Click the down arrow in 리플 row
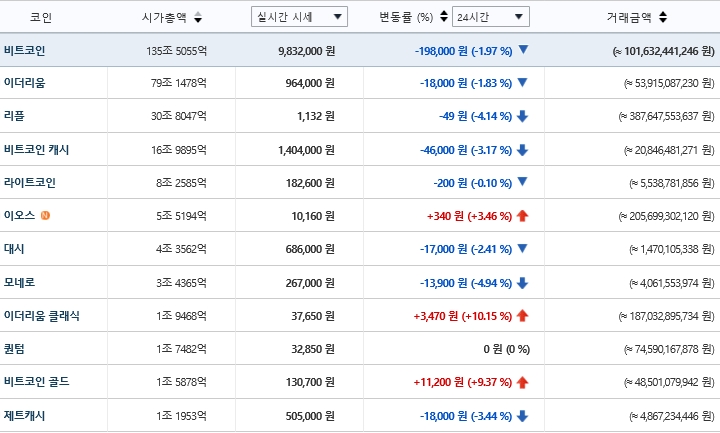The height and width of the screenshot is (433, 720). tap(522, 116)
